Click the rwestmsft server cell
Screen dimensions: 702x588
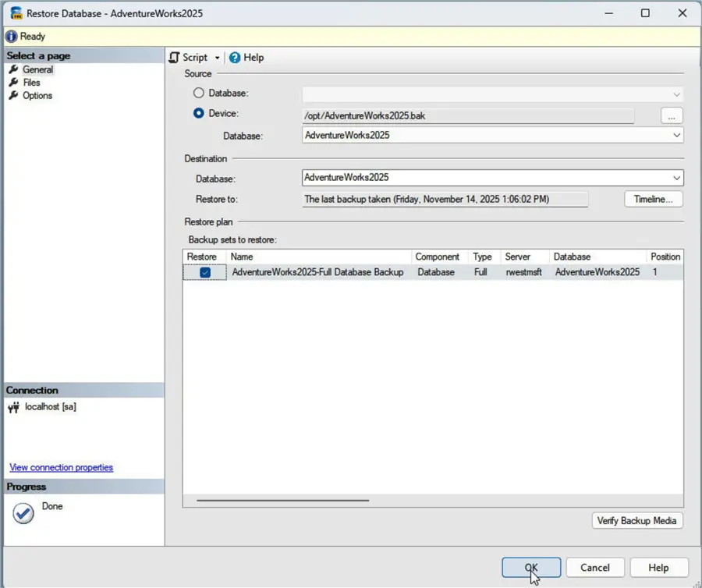pos(524,272)
